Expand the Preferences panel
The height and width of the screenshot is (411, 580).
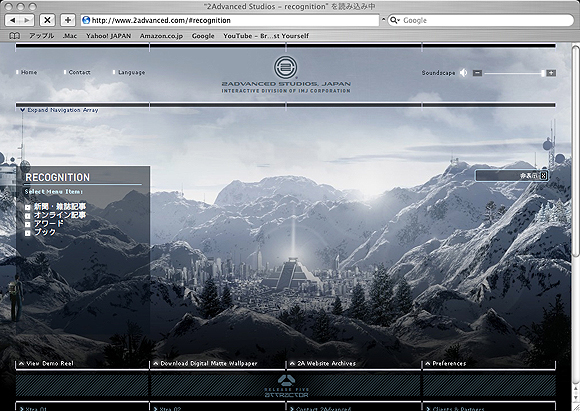tap(445, 363)
